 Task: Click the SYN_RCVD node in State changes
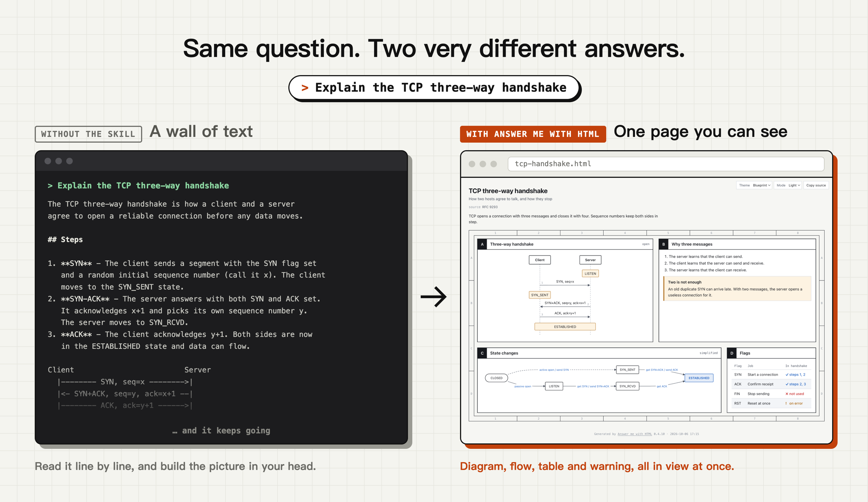(627, 386)
